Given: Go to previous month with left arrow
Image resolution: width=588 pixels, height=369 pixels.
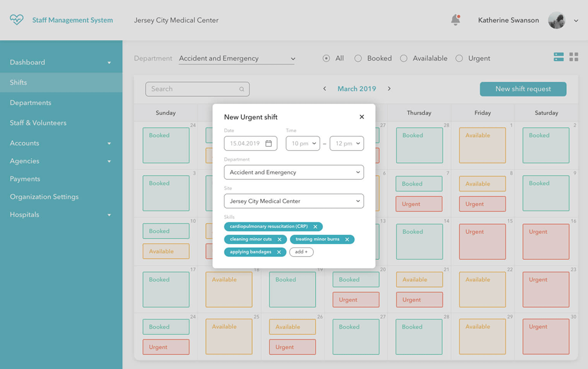Looking at the screenshot, I should point(325,88).
